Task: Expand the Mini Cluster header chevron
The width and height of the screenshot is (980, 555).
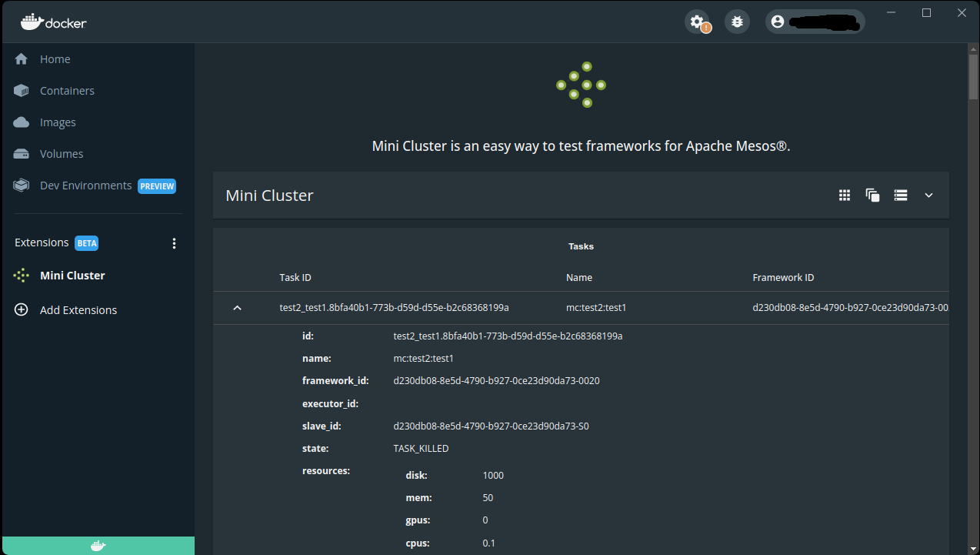Action: click(x=928, y=196)
